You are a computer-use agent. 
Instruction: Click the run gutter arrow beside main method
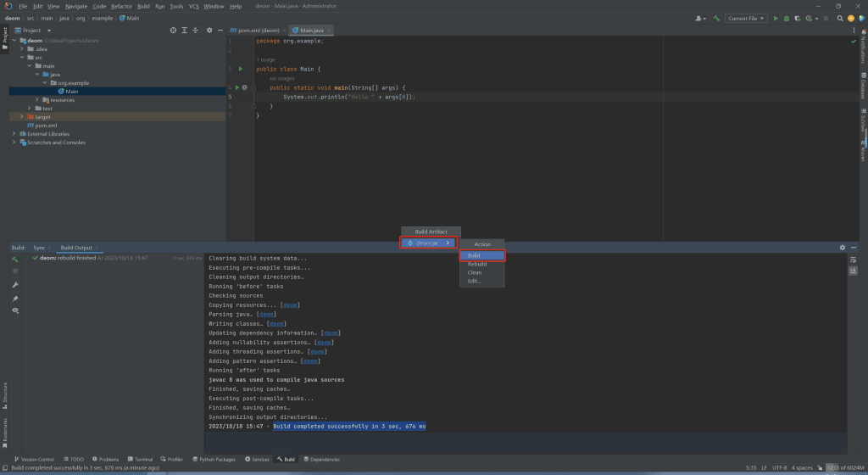tap(236, 87)
